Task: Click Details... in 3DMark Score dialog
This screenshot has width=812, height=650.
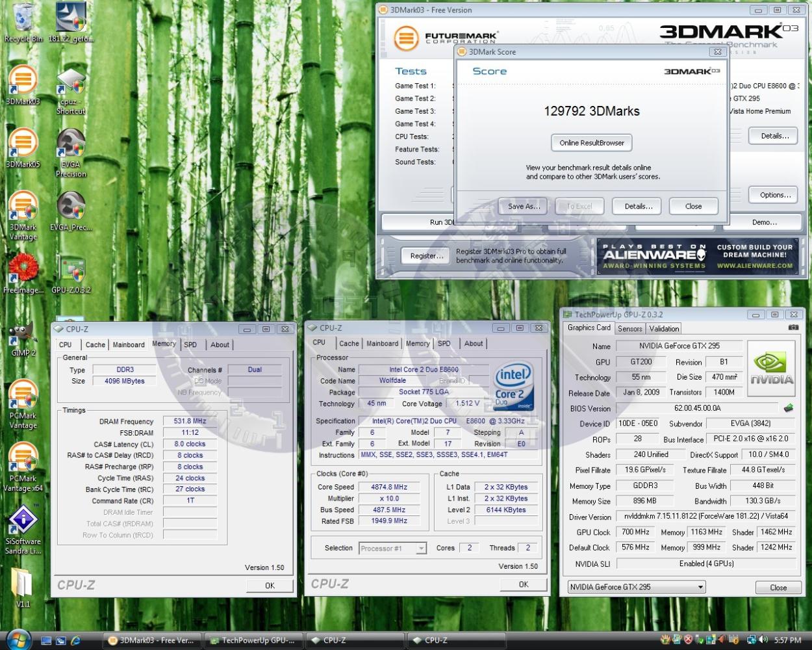Action: click(x=638, y=206)
